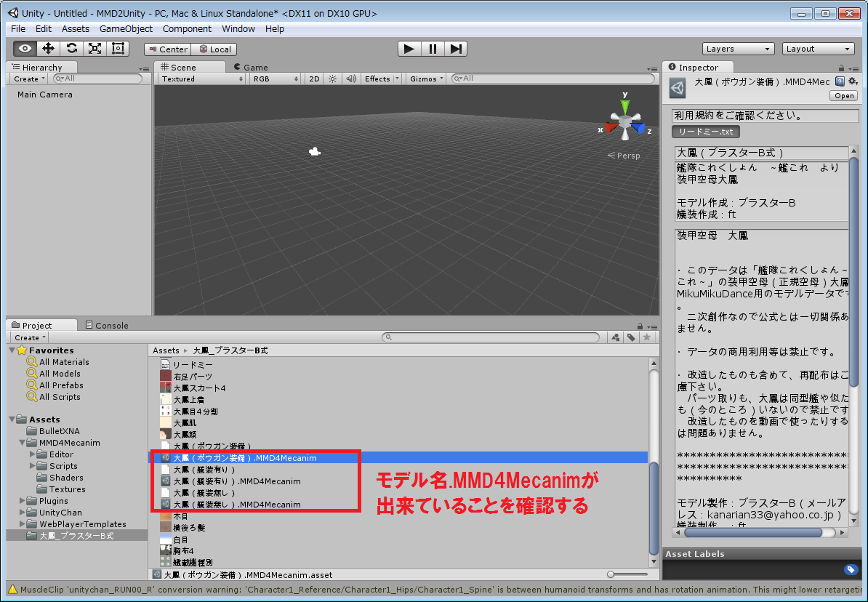
Task: Open the Window menu
Action: click(x=238, y=29)
